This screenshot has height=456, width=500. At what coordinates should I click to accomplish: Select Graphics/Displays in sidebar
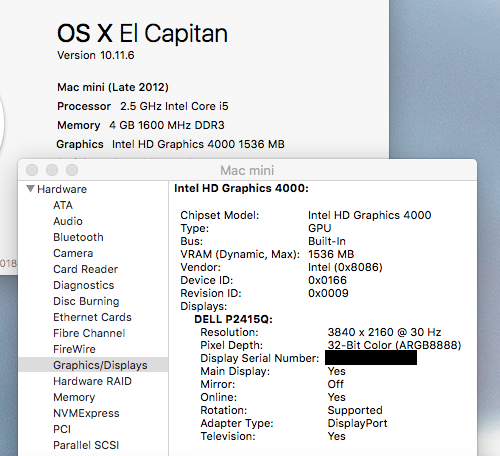[93, 365]
